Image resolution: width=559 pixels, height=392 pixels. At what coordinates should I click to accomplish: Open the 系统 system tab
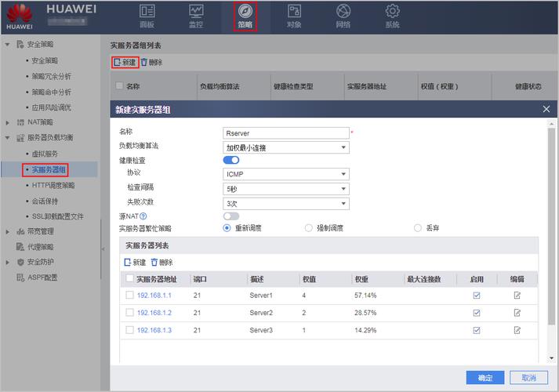coord(392,16)
